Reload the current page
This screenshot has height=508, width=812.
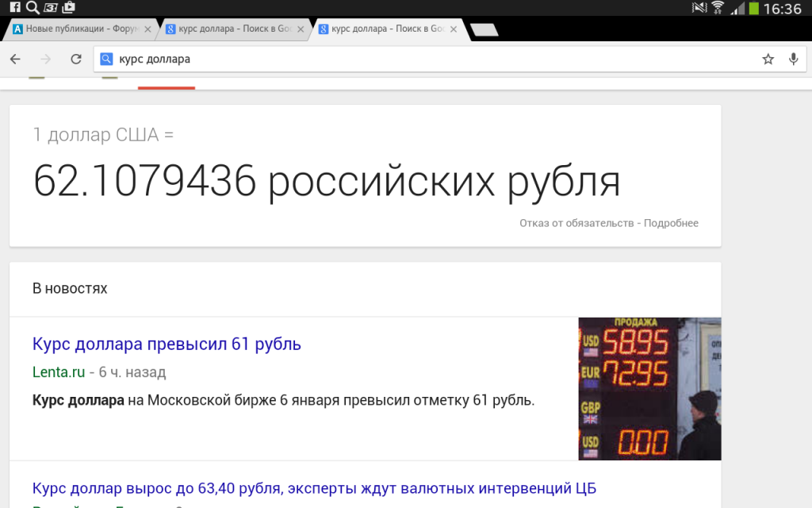[76, 59]
